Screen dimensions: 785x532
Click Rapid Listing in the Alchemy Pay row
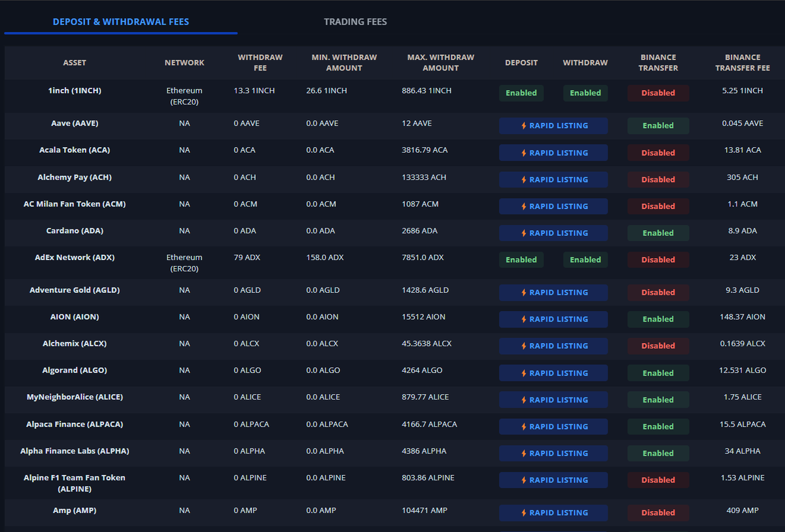553,180
